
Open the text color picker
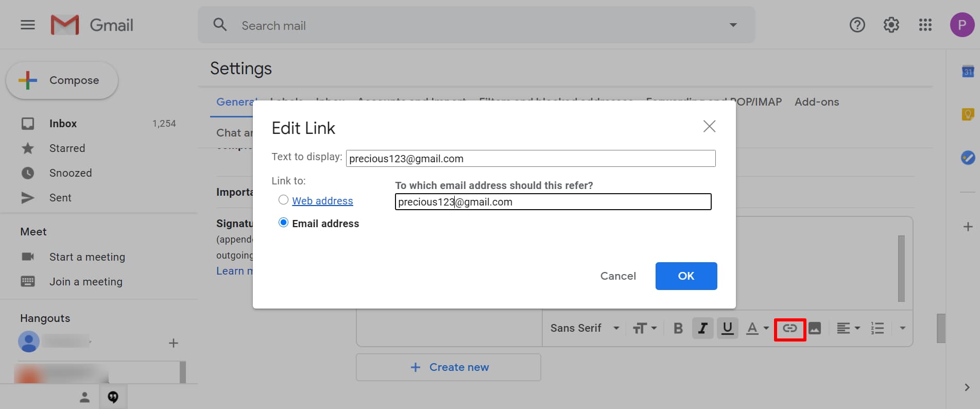[x=758, y=328]
